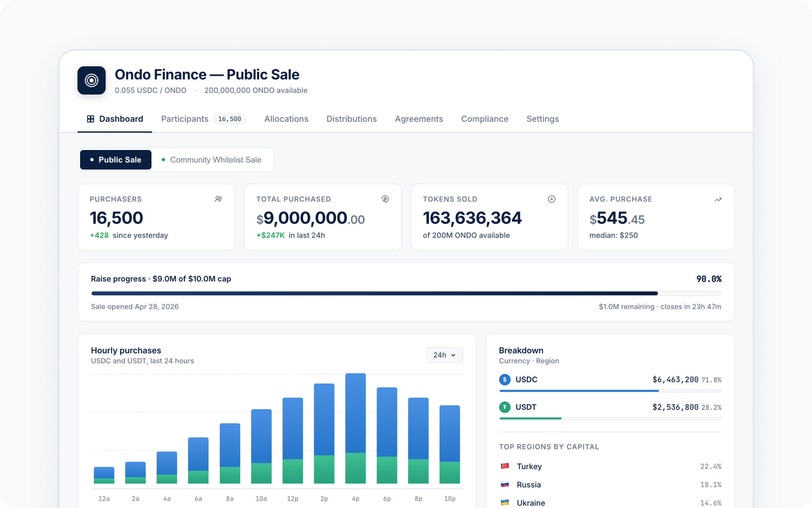The height and width of the screenshot is (508, 812).
Task: Switch to the Compliance tab
Action: point(484,119)
